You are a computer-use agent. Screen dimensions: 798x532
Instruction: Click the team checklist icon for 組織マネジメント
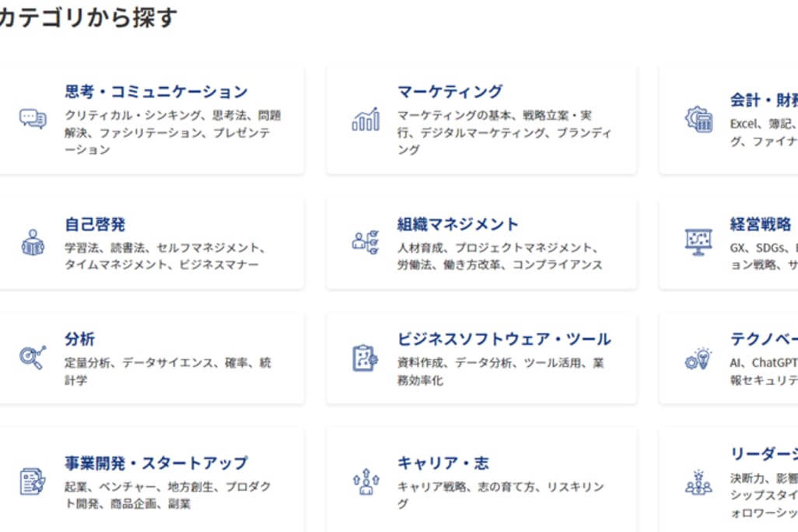coord(366,242)
